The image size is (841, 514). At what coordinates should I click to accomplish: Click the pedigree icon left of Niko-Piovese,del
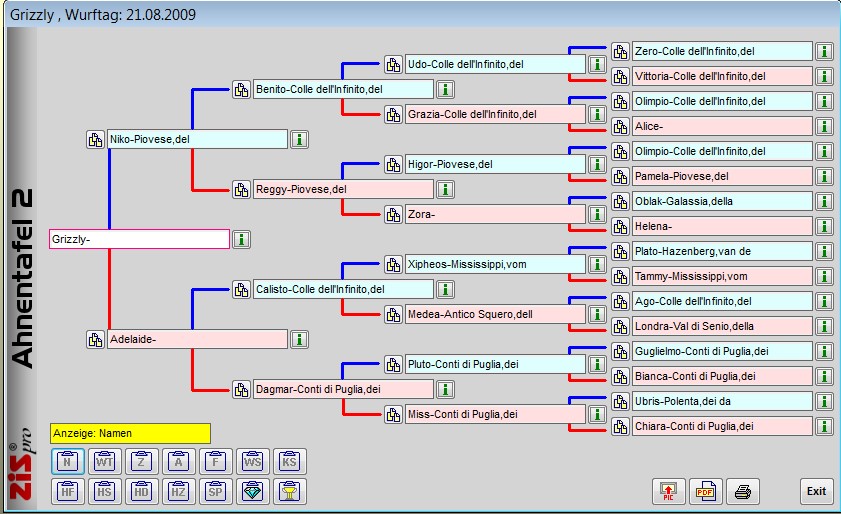95,139
